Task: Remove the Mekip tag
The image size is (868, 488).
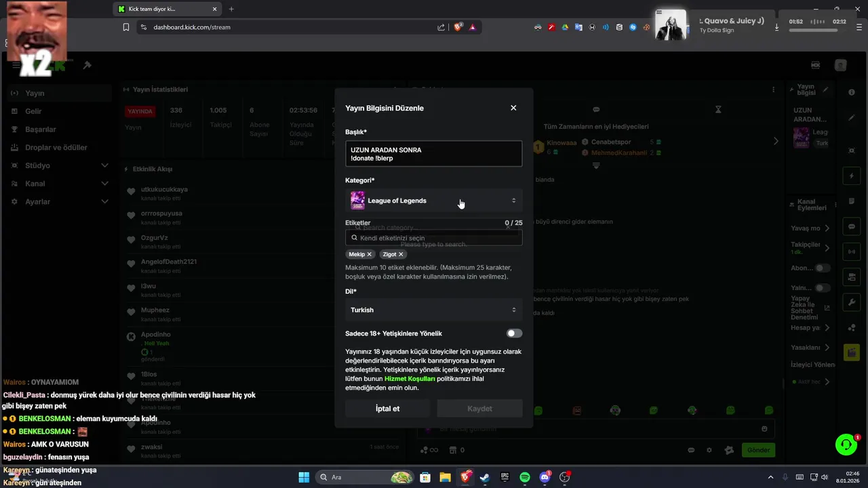Action: tap(370, 254)
